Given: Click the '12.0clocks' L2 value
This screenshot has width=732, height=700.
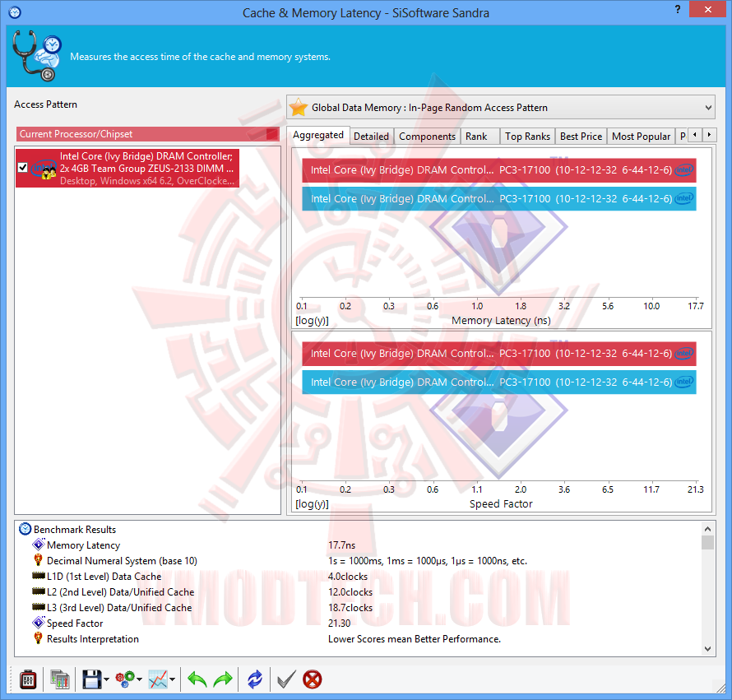Looking at the screenshot, I should point(350,592).
